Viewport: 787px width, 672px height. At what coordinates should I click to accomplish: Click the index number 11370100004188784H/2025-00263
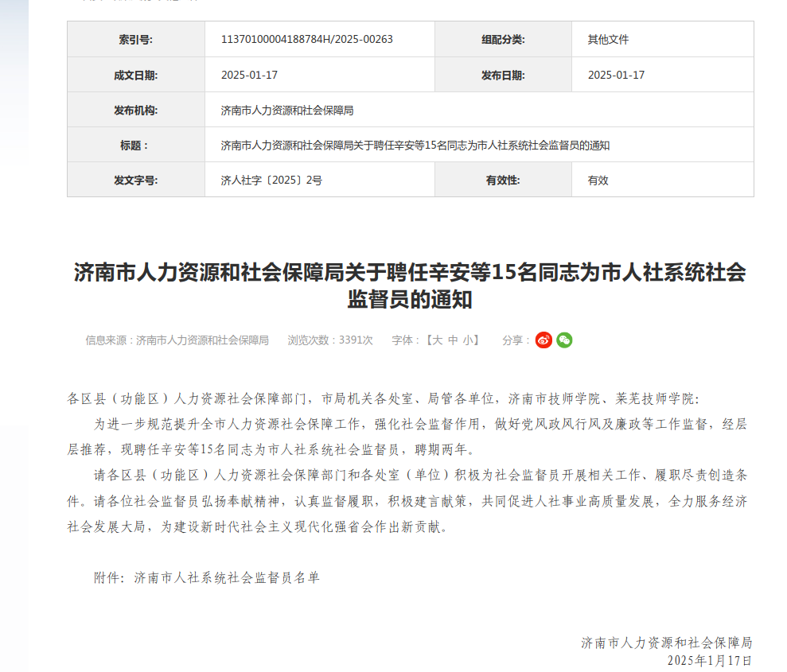(x=306, y=40)
